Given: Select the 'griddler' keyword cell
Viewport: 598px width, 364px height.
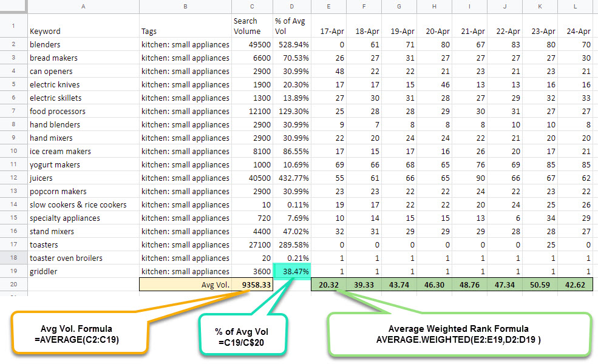Looking at the screenshot, I should [x=83, y=272].
